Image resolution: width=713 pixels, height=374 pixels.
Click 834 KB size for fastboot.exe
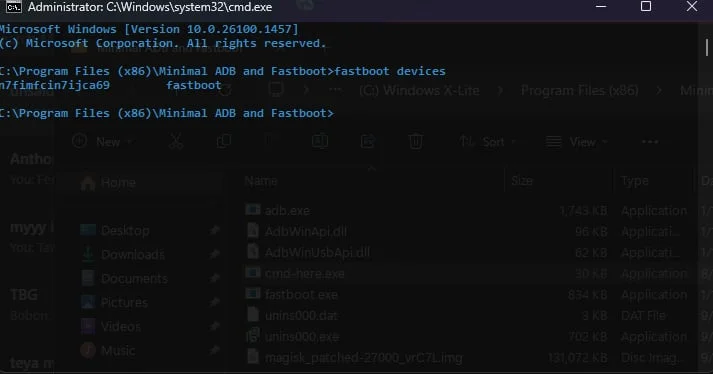tap(587, 294)
